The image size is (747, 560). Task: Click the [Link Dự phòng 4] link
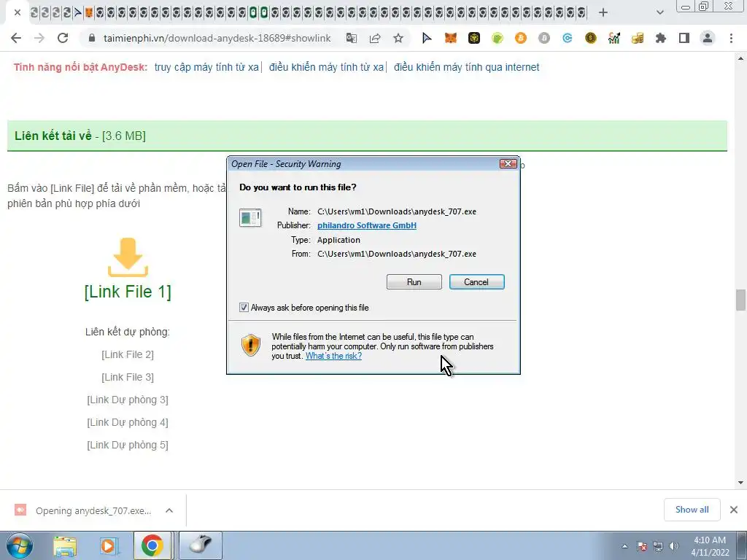point(128,422)
